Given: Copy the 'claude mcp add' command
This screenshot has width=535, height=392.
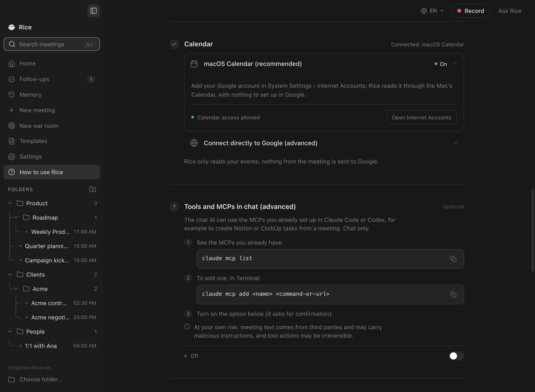Looking at the screenshot, I should tap(453, 294).
